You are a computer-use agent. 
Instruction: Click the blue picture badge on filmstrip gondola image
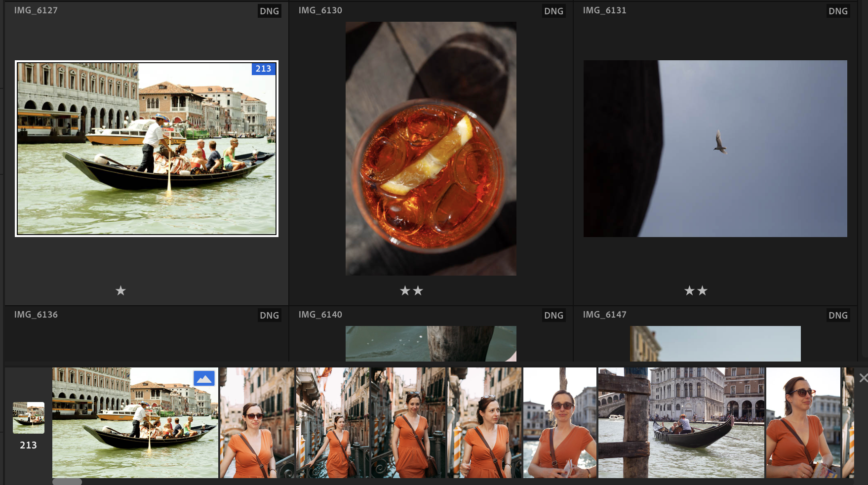[x=204, y=378]
